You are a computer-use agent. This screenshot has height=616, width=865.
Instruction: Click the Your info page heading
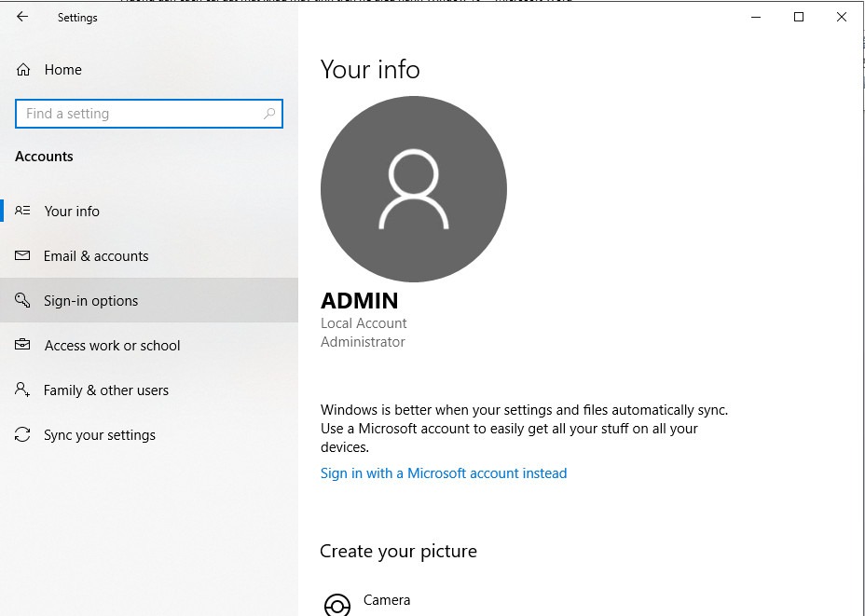tap(370, 70)
